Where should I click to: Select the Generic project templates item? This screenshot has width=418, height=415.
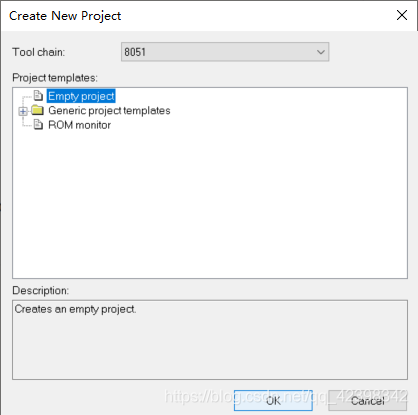[x=109, y=110]
